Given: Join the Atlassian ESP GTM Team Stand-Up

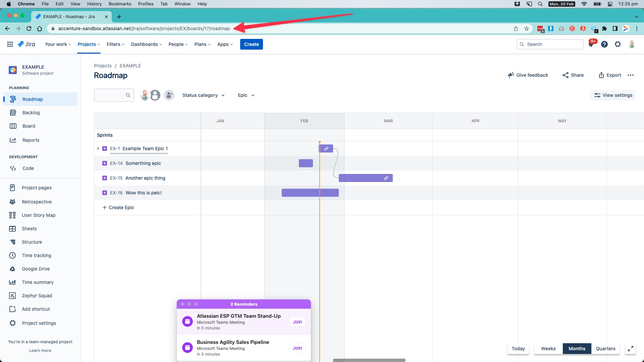Looking at the screenshot, I should (297, 321).
